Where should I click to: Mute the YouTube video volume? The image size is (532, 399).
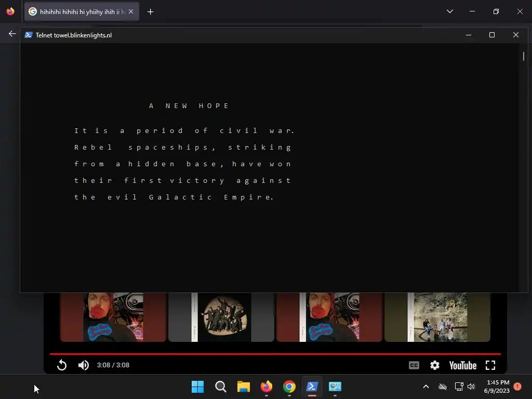[x=84, y=365]
